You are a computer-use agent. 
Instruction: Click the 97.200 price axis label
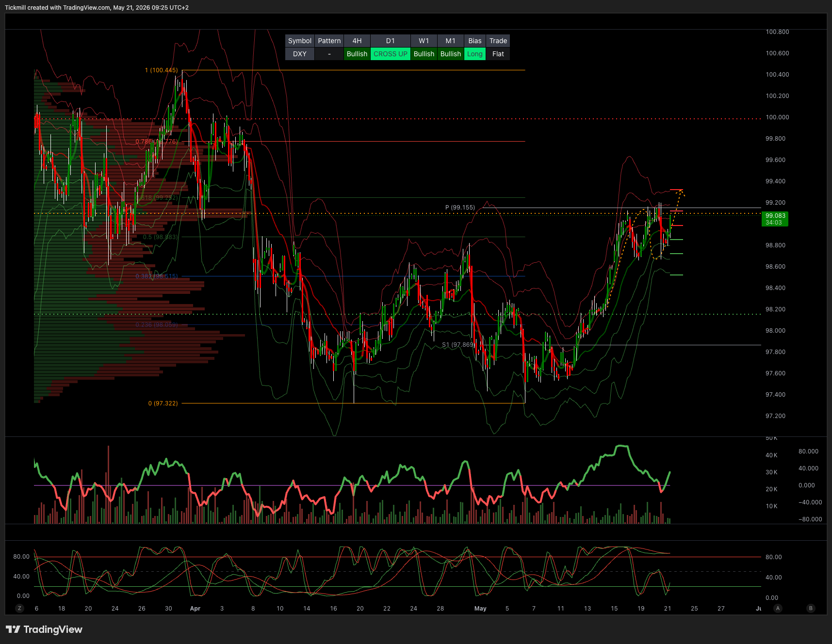775,416
